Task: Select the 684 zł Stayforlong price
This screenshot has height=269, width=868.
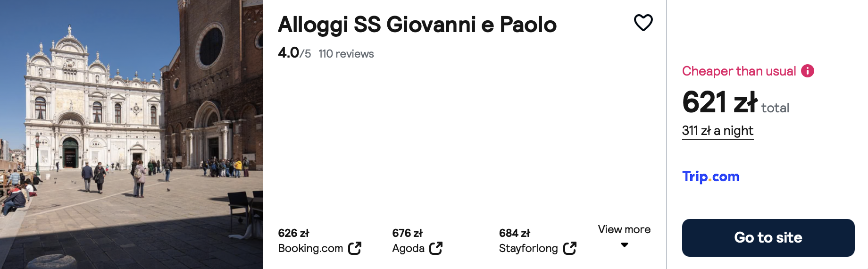Action: [x=514, y=233]
